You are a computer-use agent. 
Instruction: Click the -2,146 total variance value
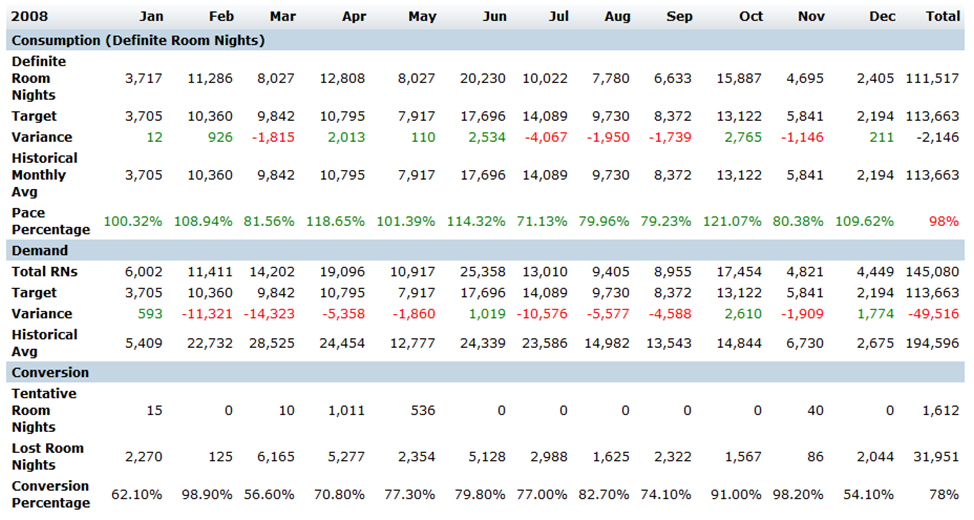pos(938,137)
